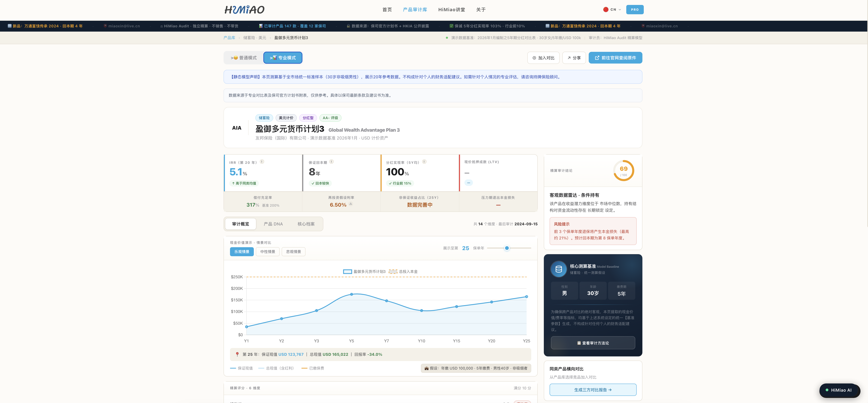Click the red flag language icon
The width and height of the screenshot is (868, 403).
click(x=606, y=9)
